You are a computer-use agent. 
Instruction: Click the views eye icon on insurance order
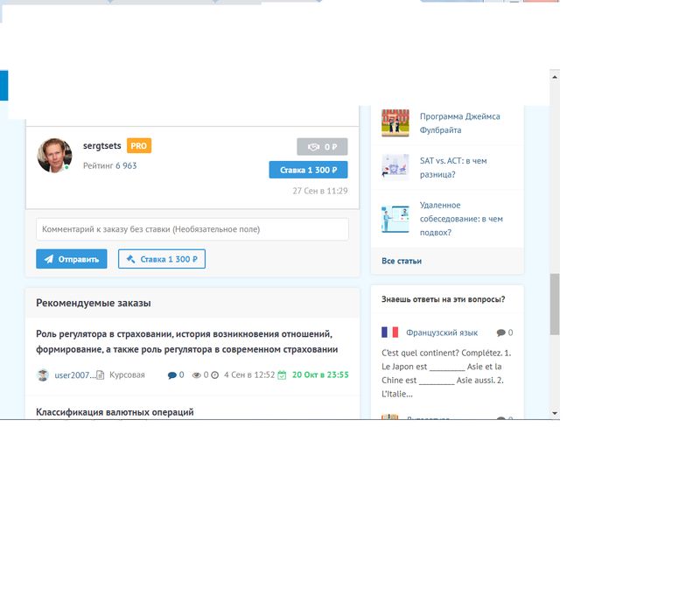(x=196, y=375)
